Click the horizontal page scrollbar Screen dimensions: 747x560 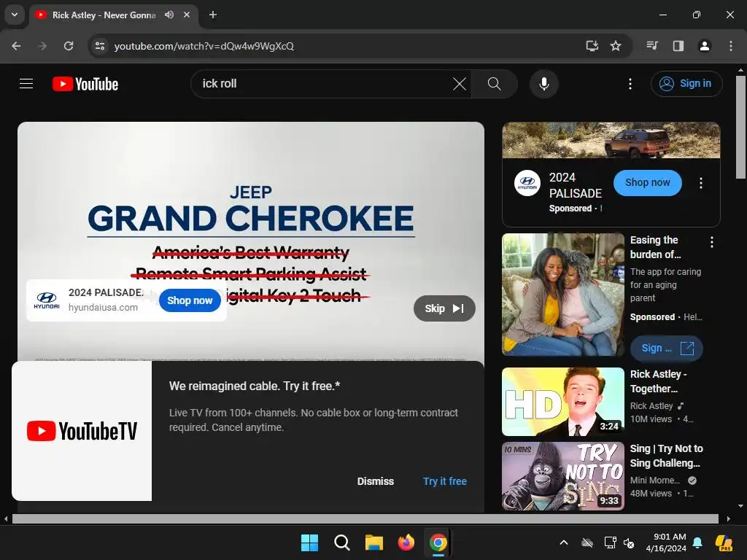(365, 518)
